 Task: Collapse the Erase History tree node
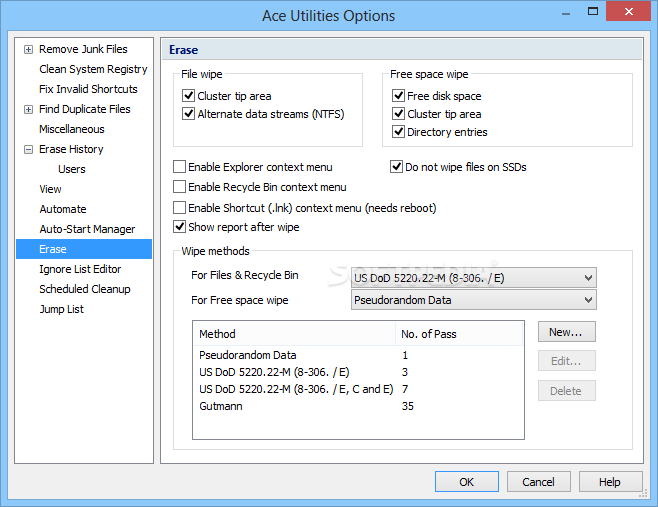click(28, 149)
